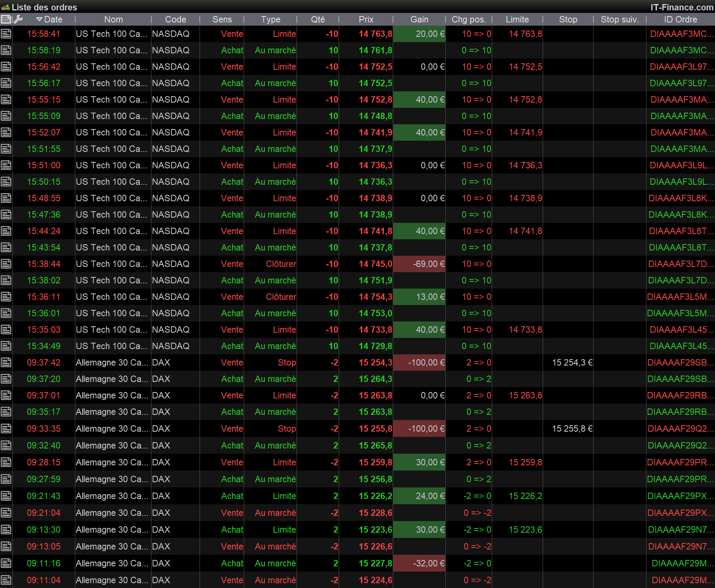Click the Chg pos. column header

[x=469, y=19]
